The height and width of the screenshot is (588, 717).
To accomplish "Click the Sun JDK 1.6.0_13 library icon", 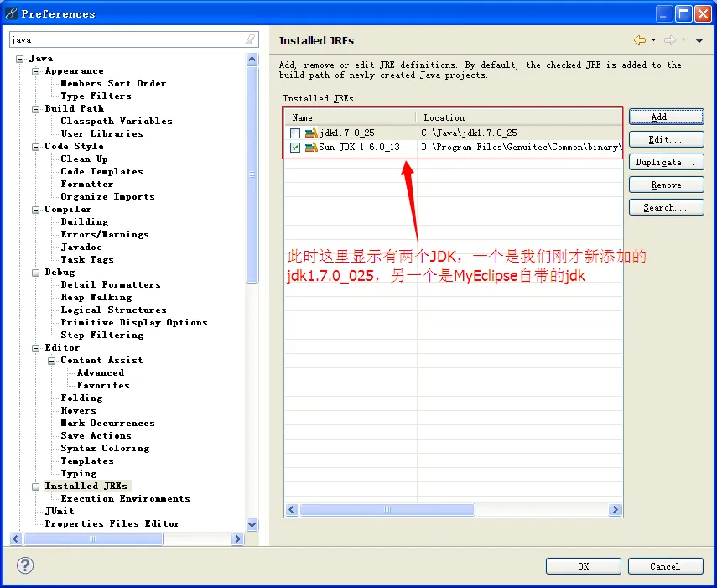I will point(311,148).
